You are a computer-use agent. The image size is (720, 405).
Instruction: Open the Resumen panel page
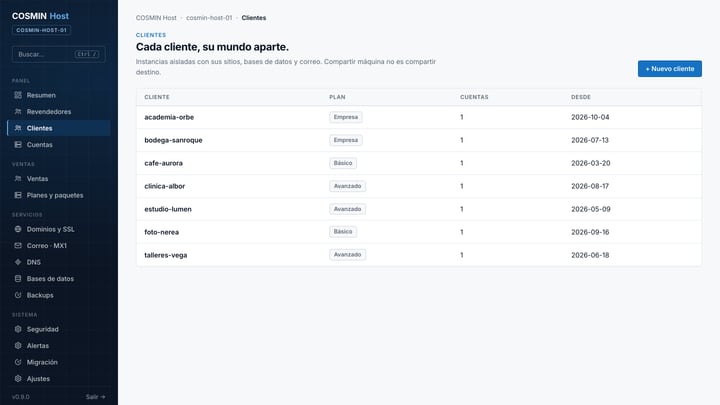pos(59,95)
